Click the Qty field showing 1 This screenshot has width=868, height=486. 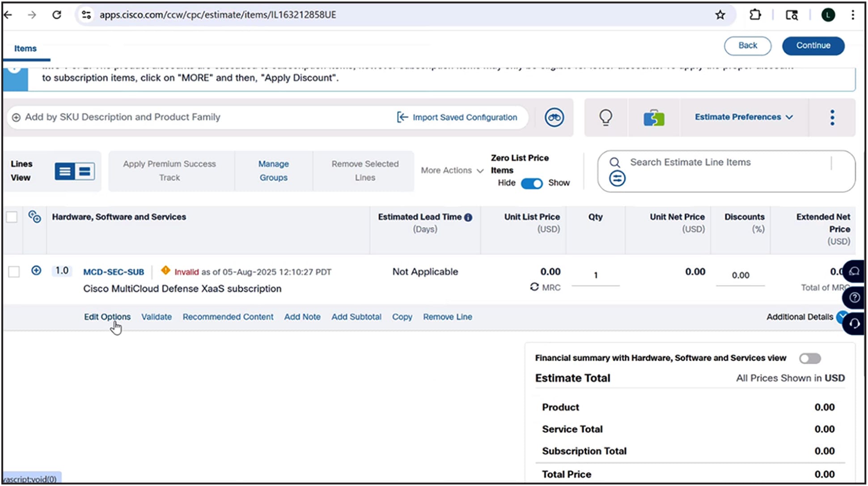point(595,276)
